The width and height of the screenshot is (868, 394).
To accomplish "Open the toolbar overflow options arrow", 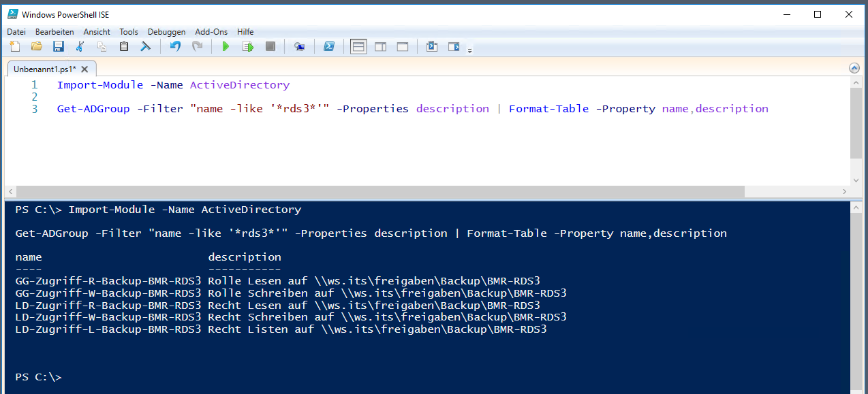I will (x=469, y=50).
